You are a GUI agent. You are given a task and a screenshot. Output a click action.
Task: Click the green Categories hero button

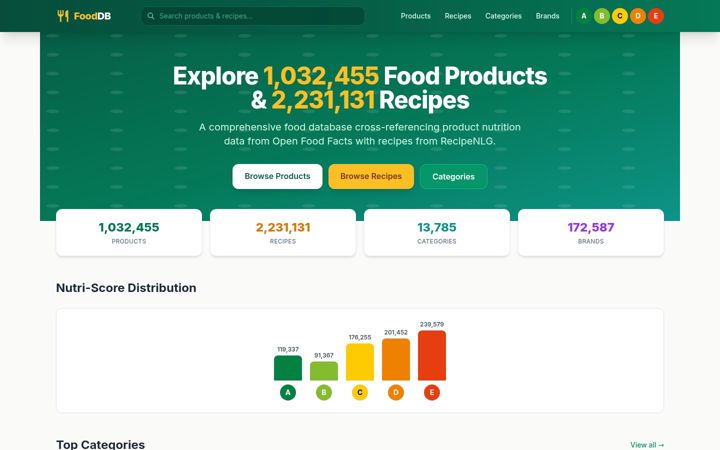[454, 176]
